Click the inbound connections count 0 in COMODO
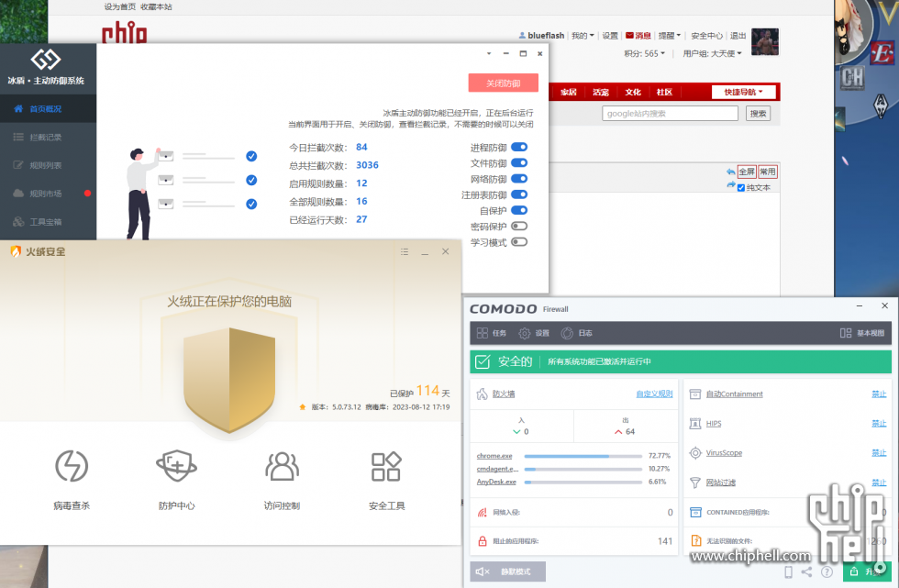The image size is (899, 588). pyautogui.click(x=526, y=431)
